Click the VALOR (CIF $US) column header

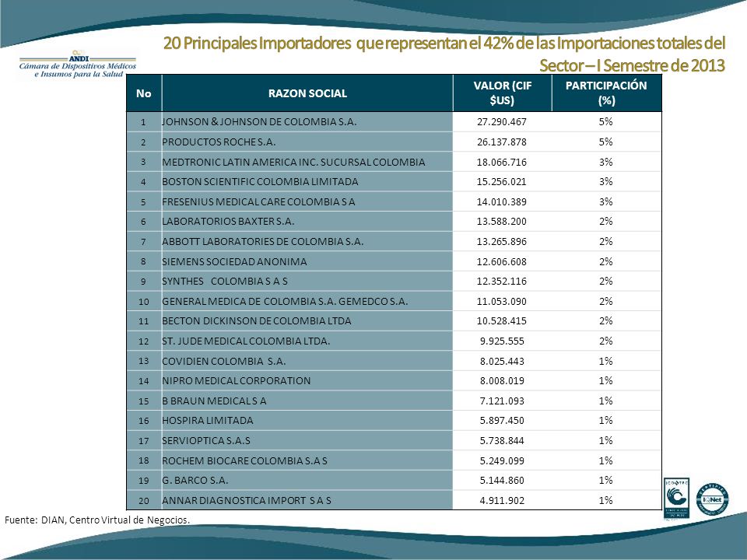tap(502, 93)
